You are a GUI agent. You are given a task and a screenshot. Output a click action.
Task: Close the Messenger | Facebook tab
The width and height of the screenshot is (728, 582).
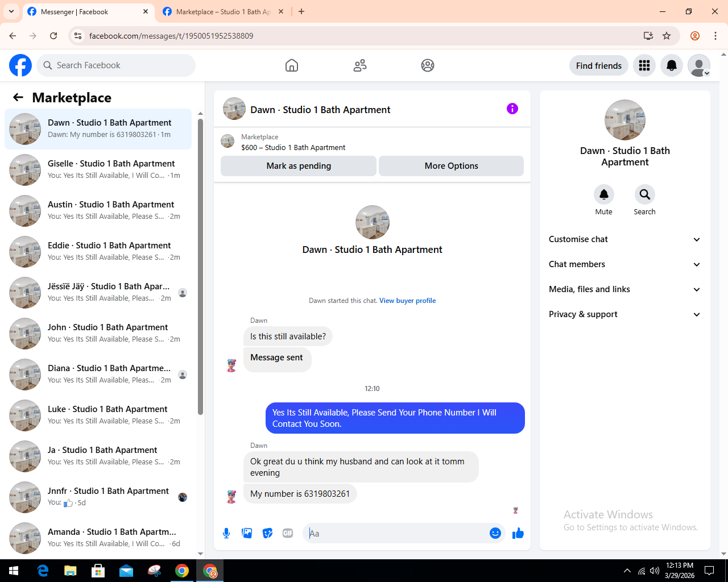coord(146,11)
